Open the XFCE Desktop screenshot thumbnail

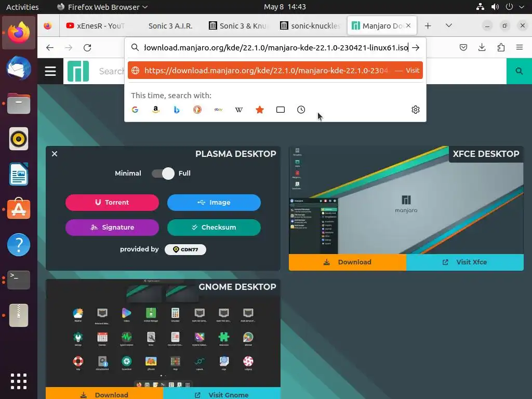406,200
